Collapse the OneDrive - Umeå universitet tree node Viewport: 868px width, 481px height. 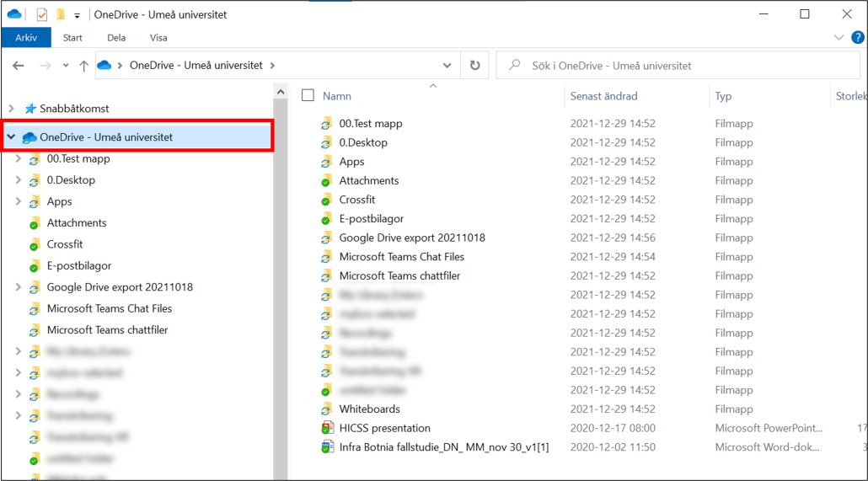coord(11,136)
